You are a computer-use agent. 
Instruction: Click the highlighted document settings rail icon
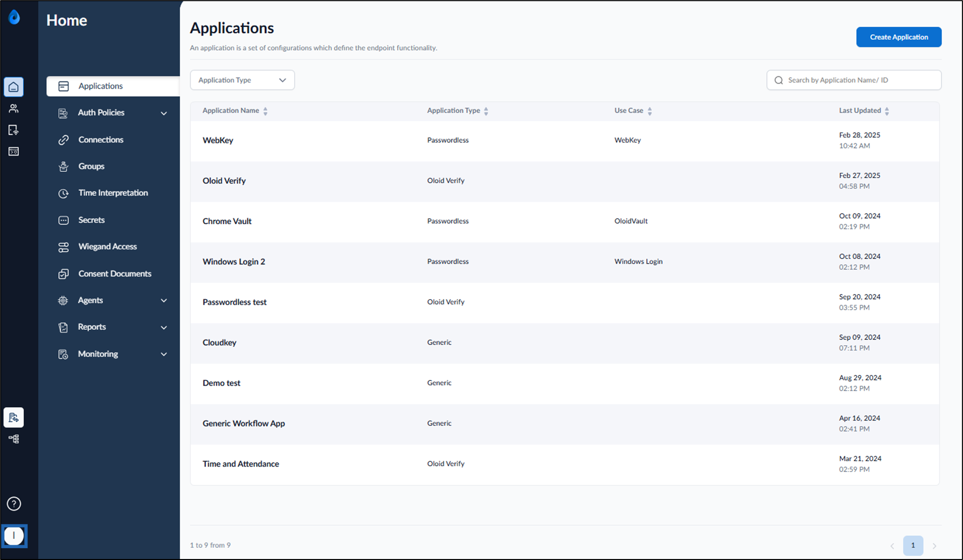(13, 417)
